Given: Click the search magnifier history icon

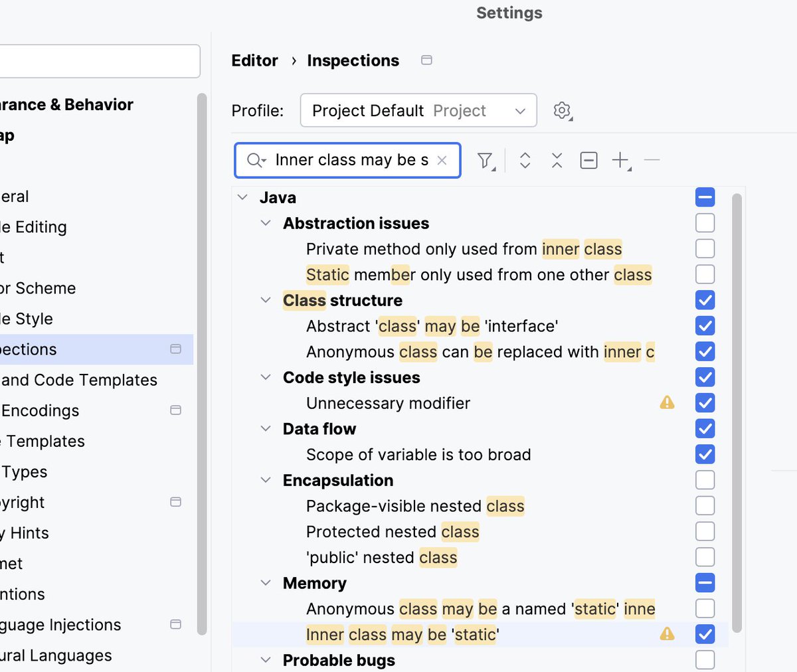Looking at the screenshot, I should click(x=256, y=160).
